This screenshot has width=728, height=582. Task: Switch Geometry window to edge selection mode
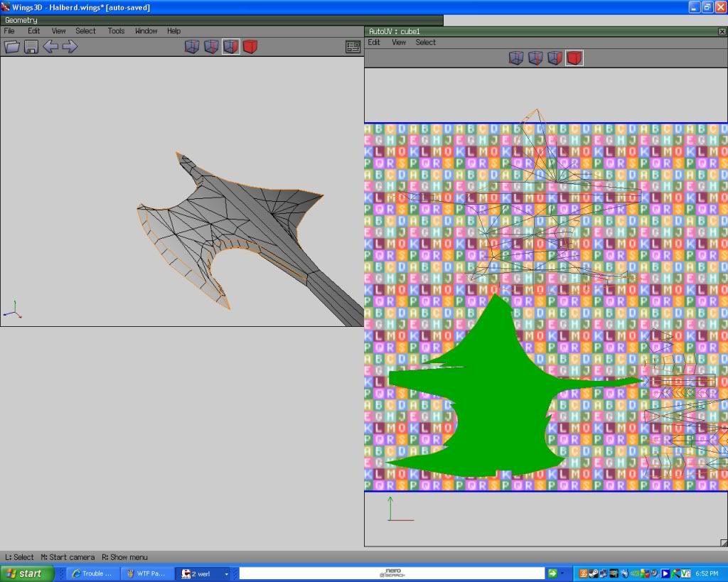[211, 47]
